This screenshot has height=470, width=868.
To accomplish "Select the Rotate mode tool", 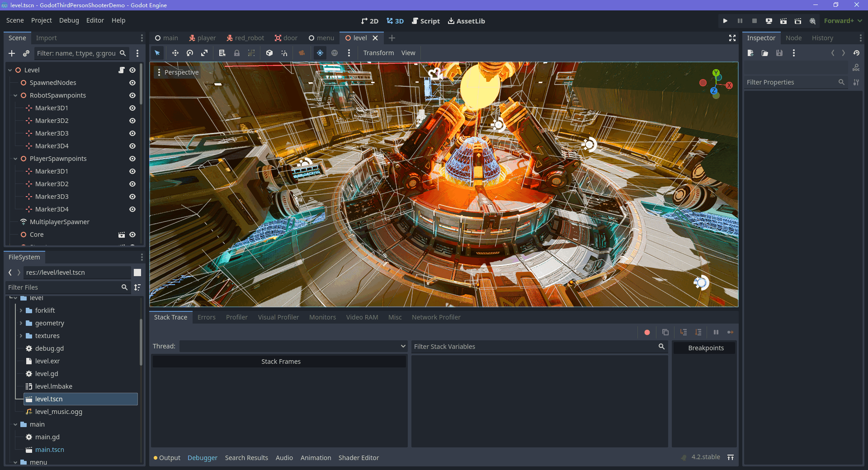I will coord(190,53).
